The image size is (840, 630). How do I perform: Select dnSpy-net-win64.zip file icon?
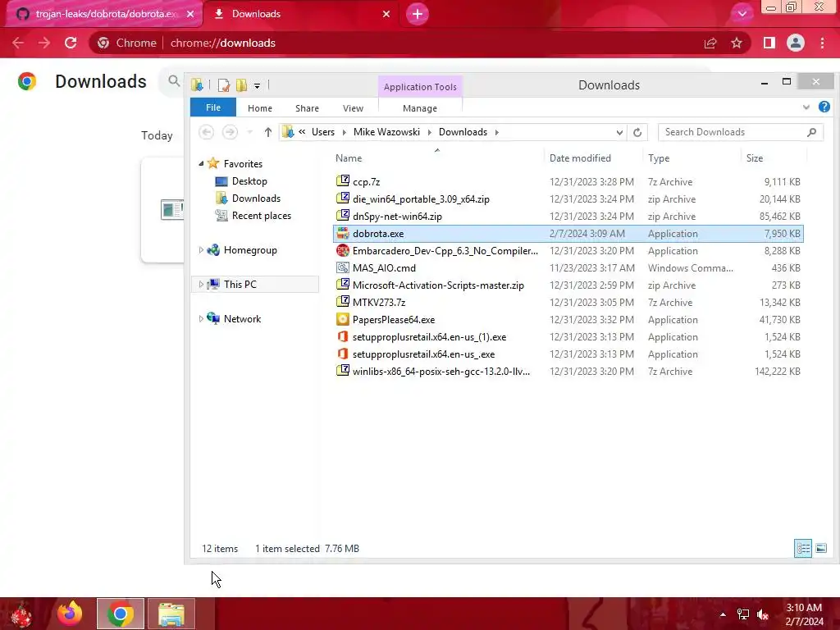click(x=343, y=216)
